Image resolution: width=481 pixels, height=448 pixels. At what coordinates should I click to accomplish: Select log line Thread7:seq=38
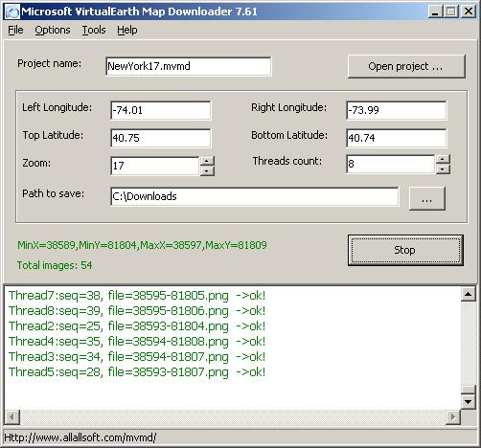pyautogui.click(x=137, y=296)
